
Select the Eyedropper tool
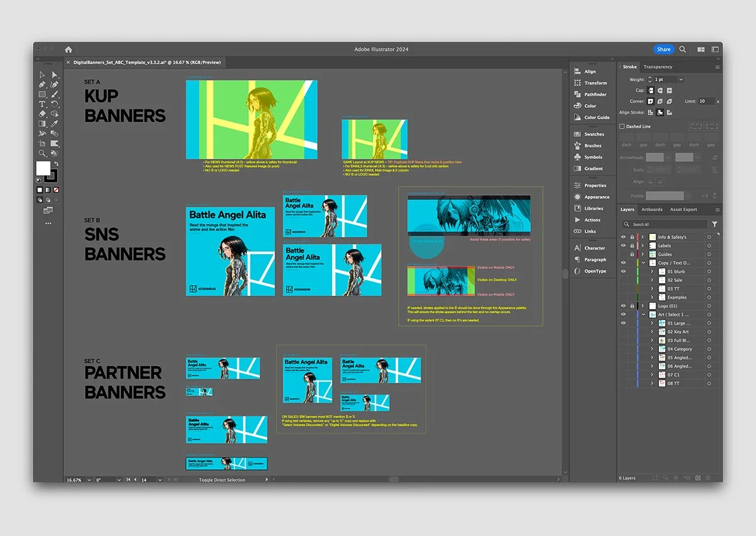[x=54, y=124]
